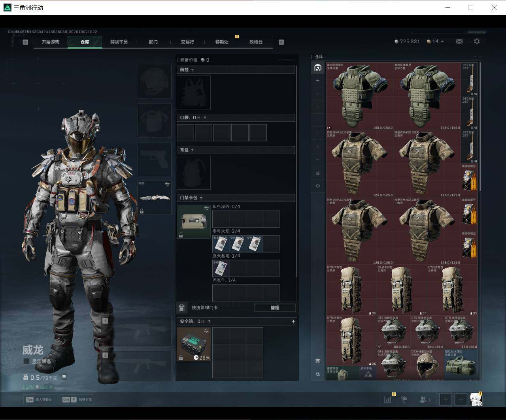Image resolution: width=506 pixels, height=420 pixels.
Task: Click help icon next to 口袋
Action: tap(204, 118)
